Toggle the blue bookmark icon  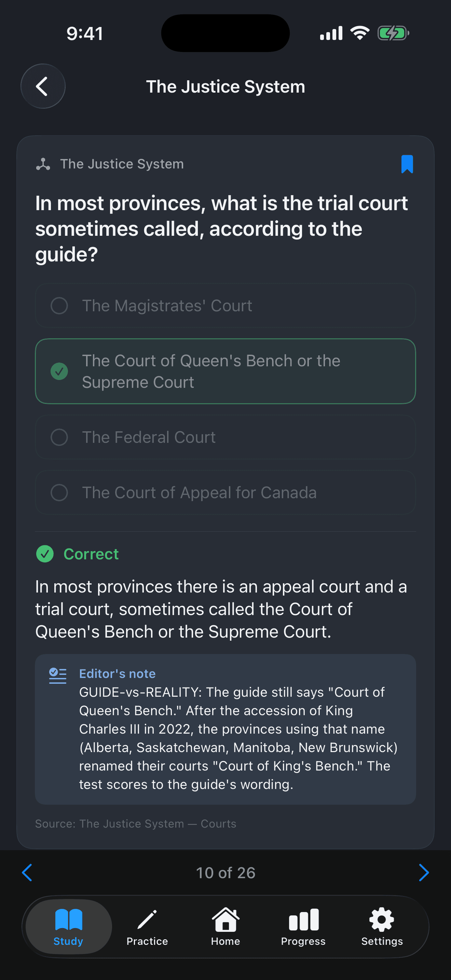407,164
